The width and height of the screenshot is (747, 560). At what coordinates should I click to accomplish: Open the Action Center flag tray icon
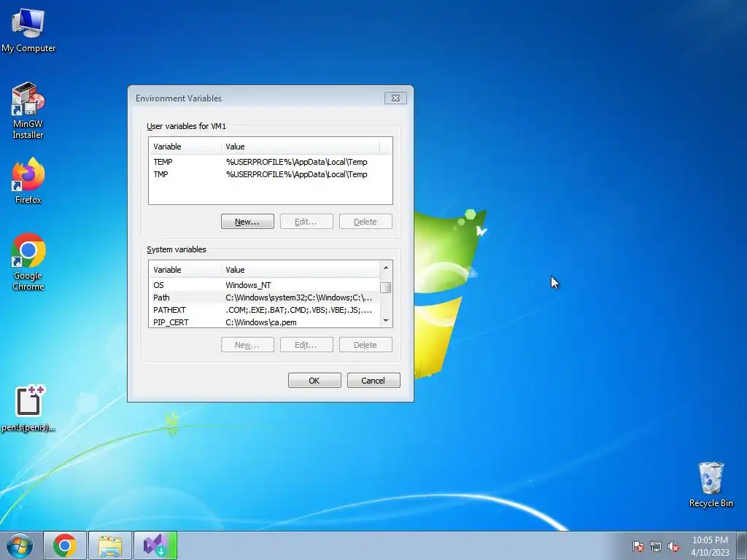coord(638,546)
